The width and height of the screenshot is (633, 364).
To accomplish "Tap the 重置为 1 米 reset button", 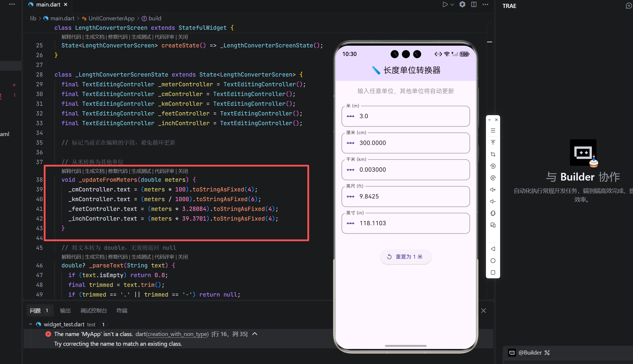I will tap(405, 257).
